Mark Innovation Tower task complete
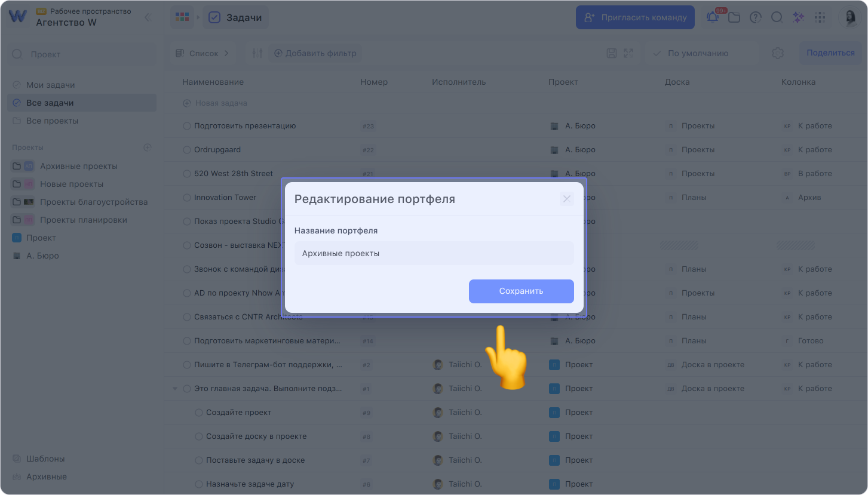The width and height of the screenshot is (868, 495). 187,198
